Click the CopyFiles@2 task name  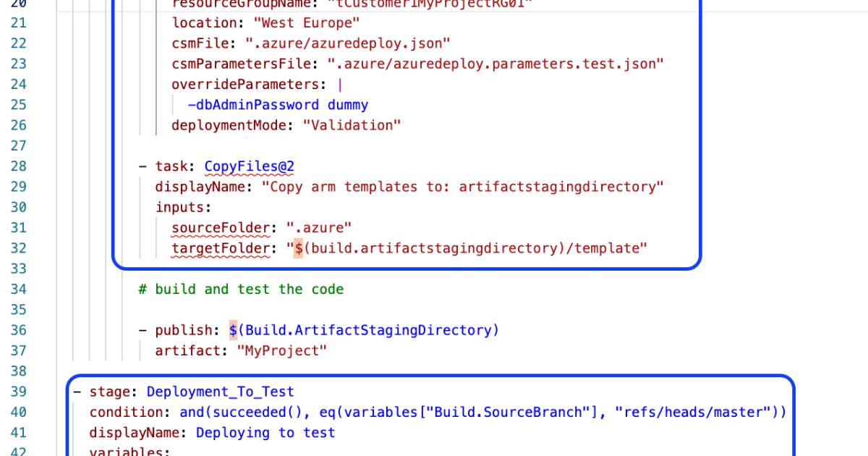coord(249,166)
